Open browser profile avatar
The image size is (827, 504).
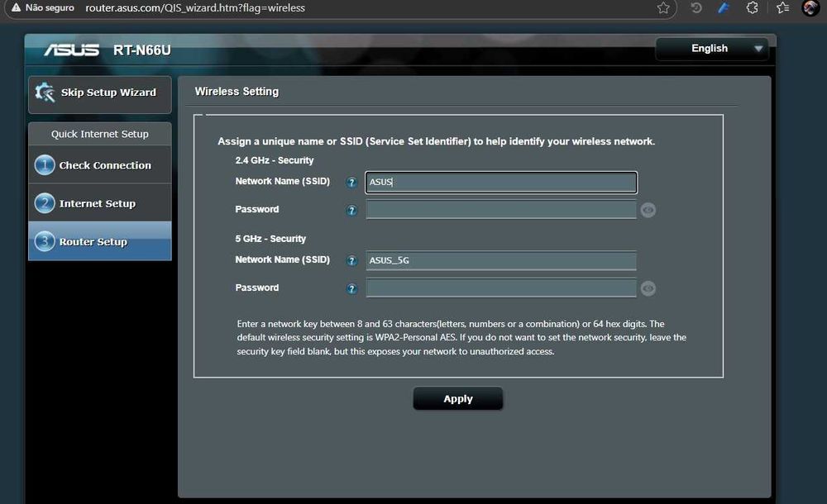click(810, 7)
